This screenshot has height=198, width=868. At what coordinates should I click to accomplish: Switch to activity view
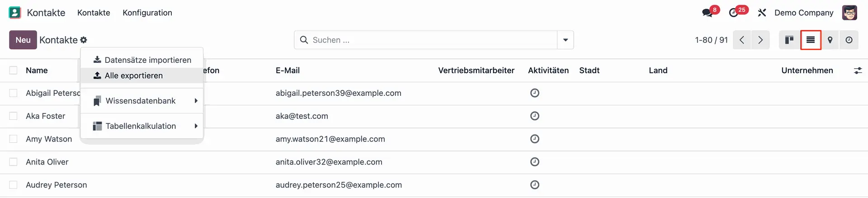[849, 40]
